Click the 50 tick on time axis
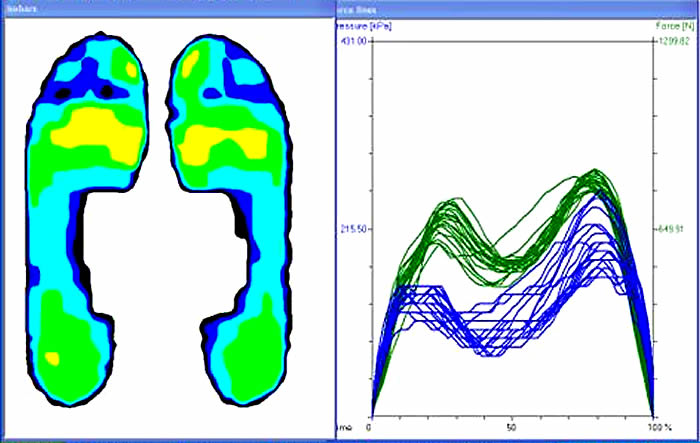This screenshot has width=700, height=443. click(x=511, y=426)
